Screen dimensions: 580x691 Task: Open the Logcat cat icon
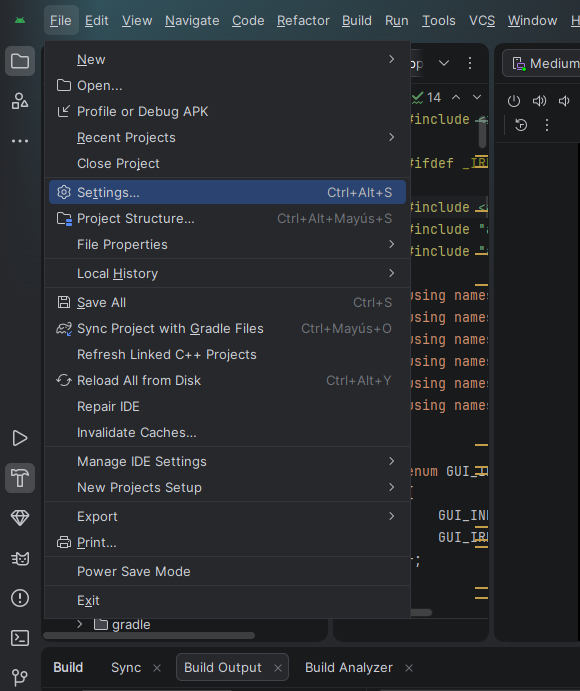[20, 558]
